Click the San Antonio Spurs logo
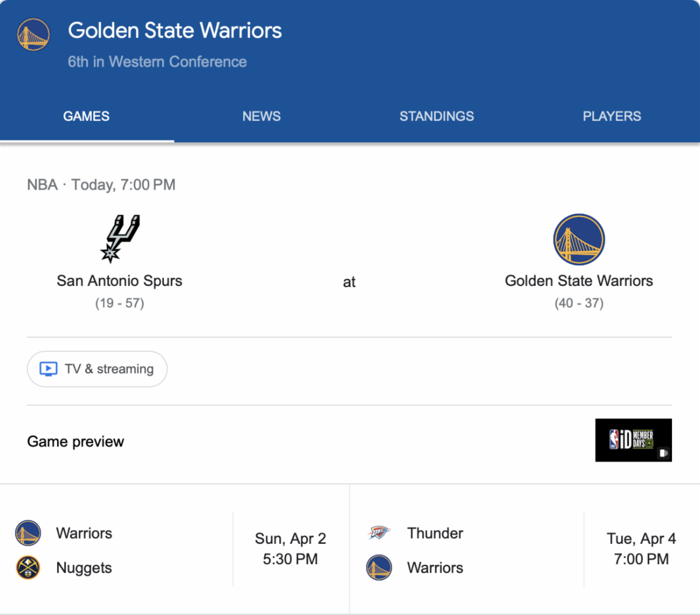700x615 pixels. click(x=120, y=239)
